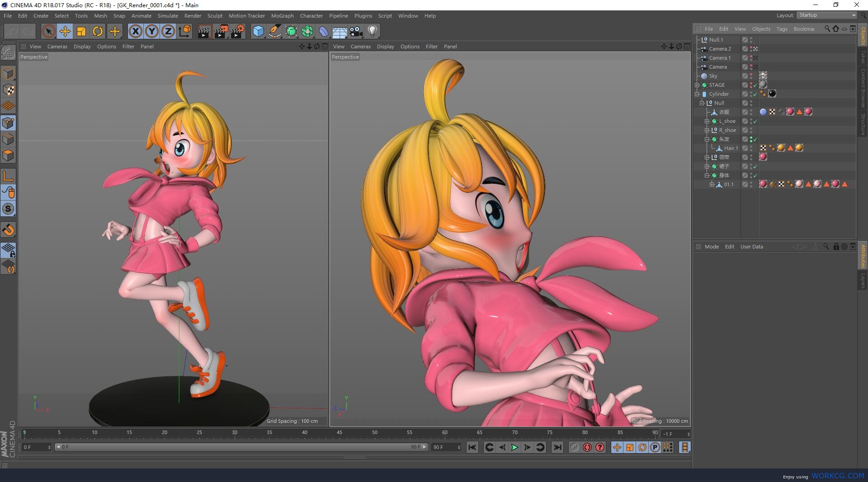Open the Render menu in the menu bar
Viewport: 868px width, 482px height.
193,16
